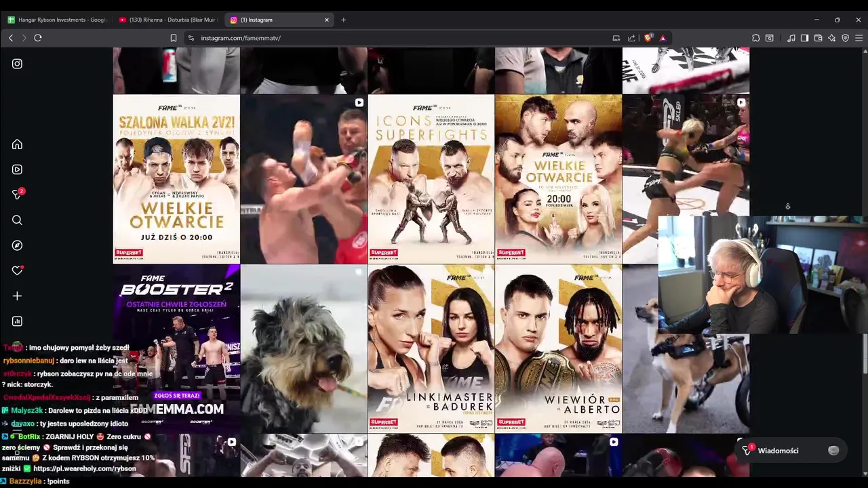868x488 pixels.
Task: Click the famemma.com text on Booster post
Action: tap(176, 409)
